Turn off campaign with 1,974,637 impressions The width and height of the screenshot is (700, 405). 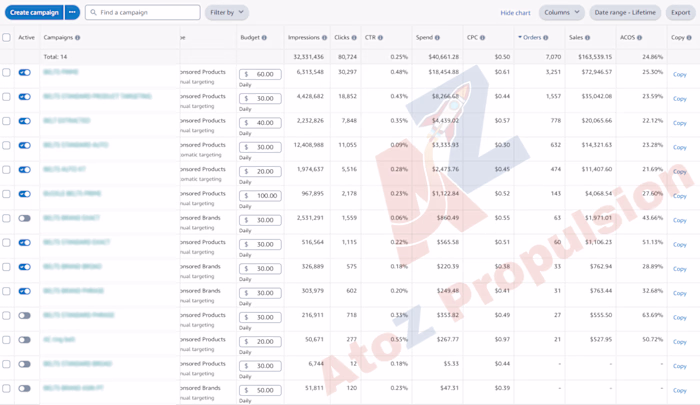point(25,170)
